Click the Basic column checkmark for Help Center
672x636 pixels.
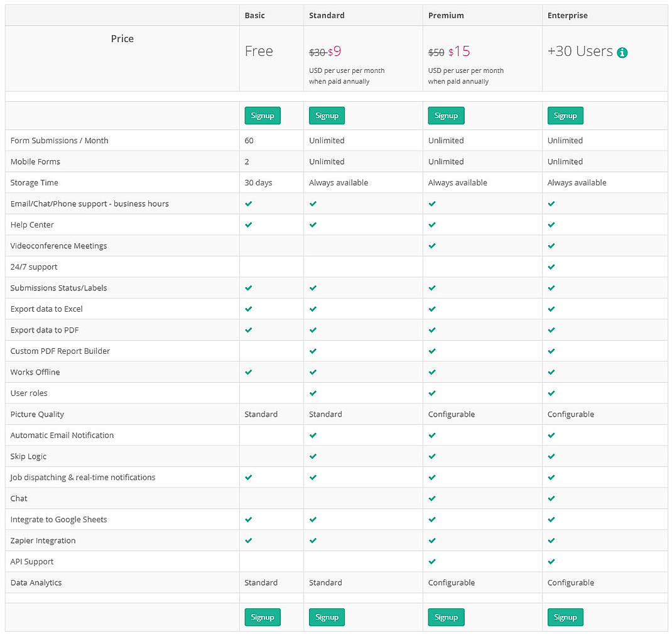click(x=248, y=224)
